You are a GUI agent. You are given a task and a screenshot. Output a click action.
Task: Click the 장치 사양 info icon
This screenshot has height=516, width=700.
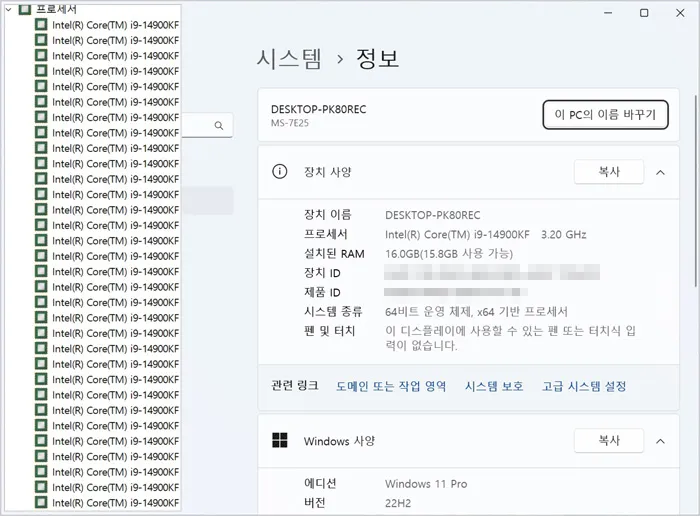click(x=279, y=171)
